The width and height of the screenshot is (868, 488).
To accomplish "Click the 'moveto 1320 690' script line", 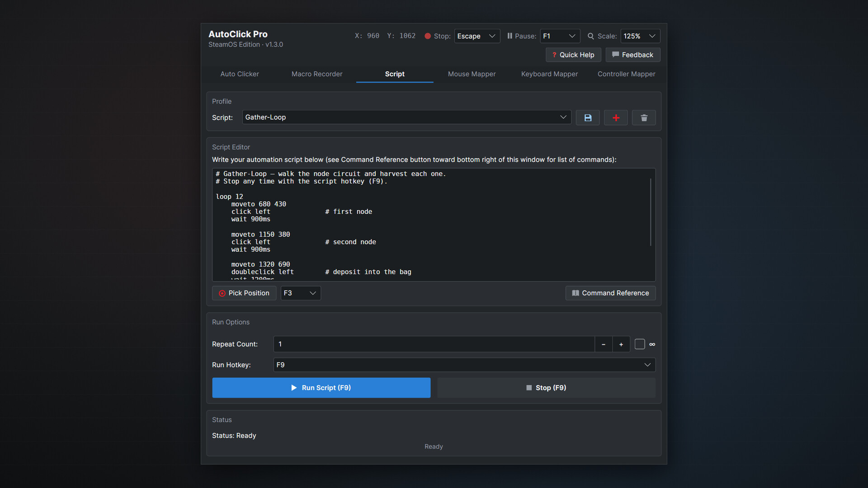I will point(260,264).
